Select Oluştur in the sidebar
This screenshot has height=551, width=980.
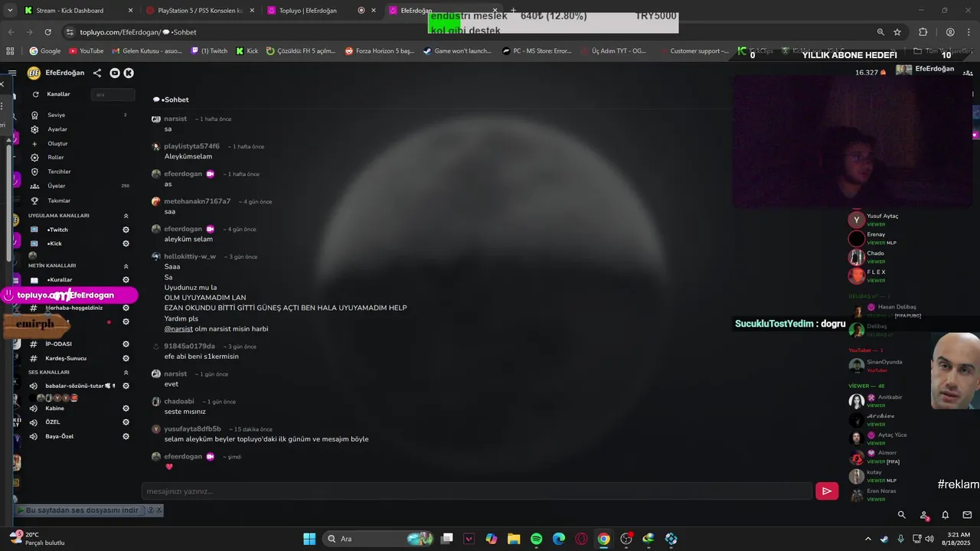click(x=57, y=143)
